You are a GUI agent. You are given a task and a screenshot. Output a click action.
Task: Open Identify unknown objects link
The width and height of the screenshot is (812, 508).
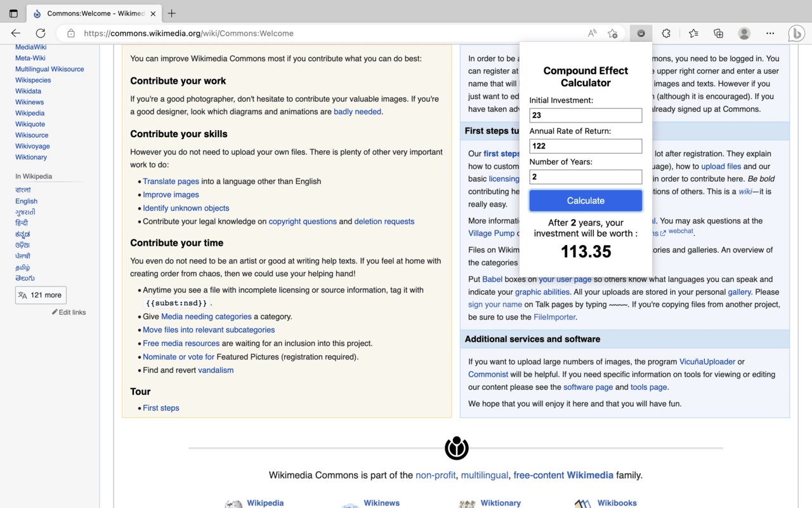[x=186, y=208]
